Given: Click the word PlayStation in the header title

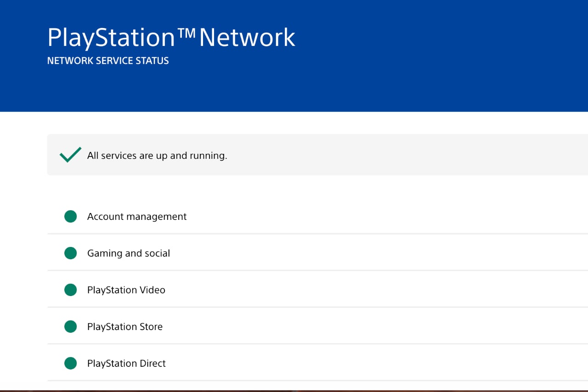Looking at the screenshot, I should (112, 39).
